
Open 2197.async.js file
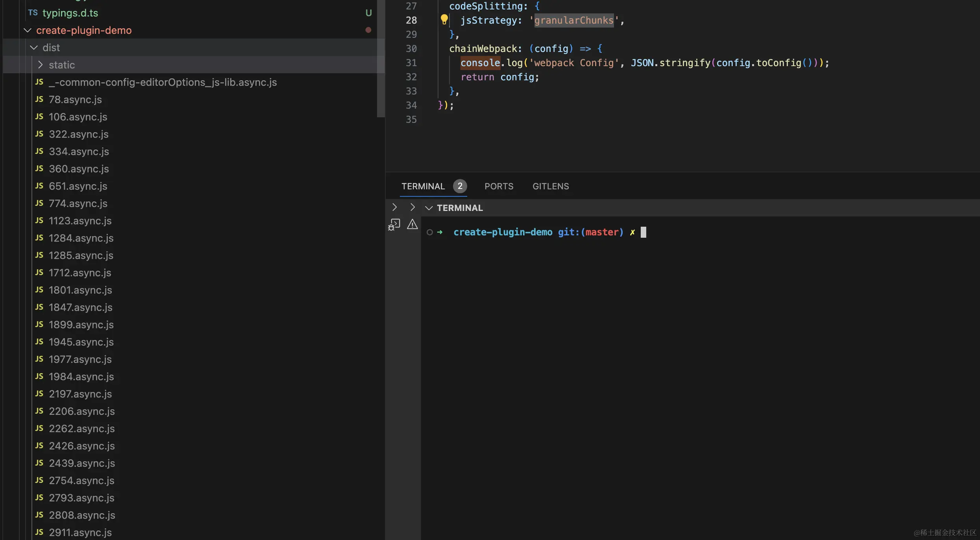point(80,394)
